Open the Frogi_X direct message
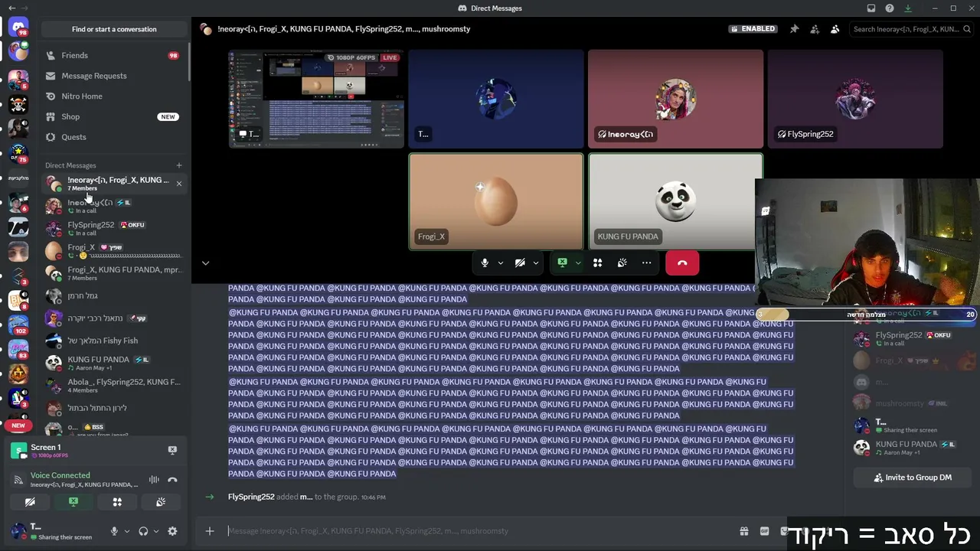Screen dimensions: 980x551 click(113, 250)
